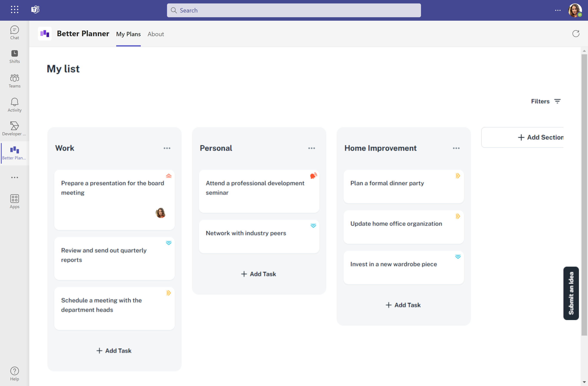588x386 pixels.
Task: Open task 'Update home office organization'
Action: click(404, 227)
